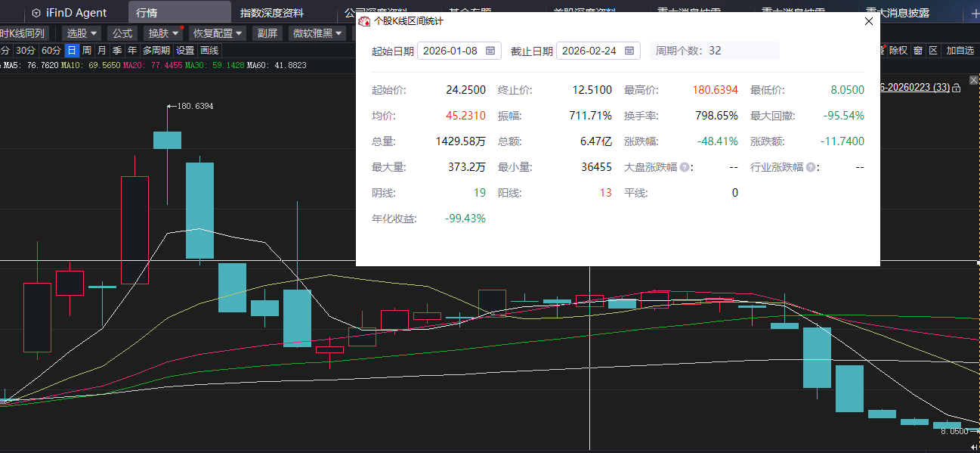Click the 加自选 button
This screenshot has height=453, width=980.
pyautogui.click(x=960, y=51)
